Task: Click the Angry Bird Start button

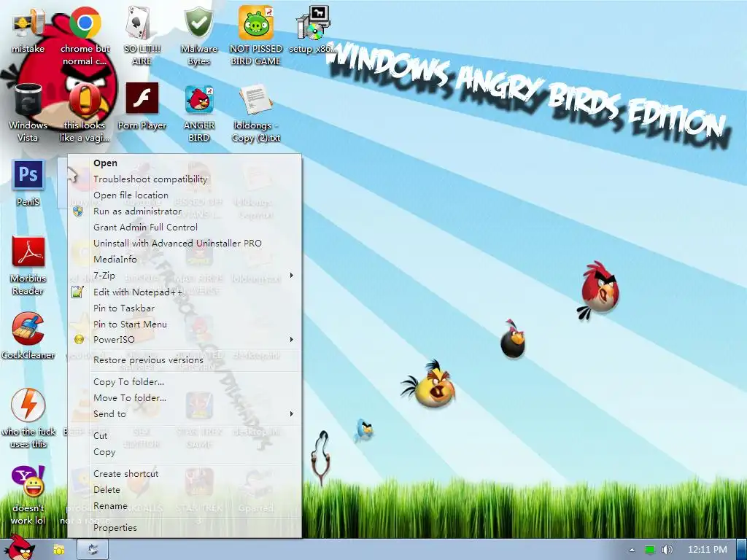Action: (19, 547)
